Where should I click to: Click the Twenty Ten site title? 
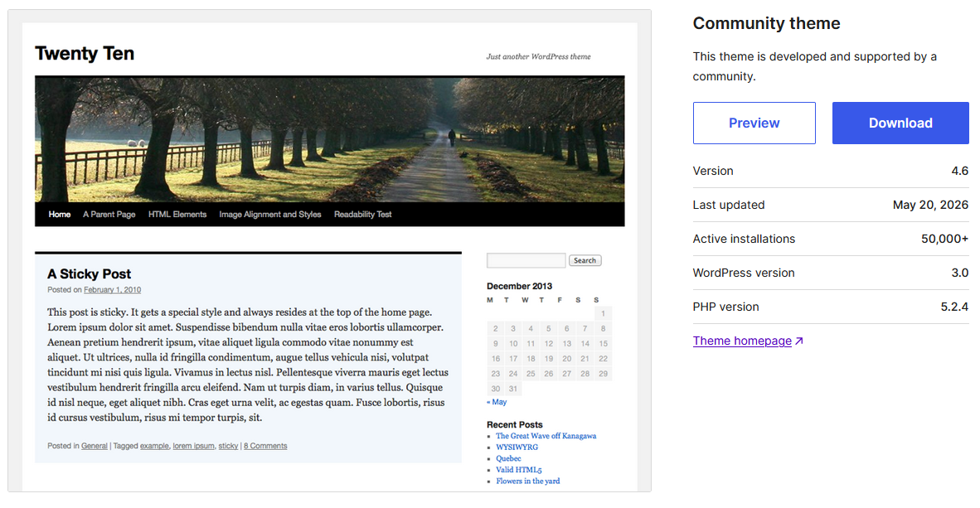pos(85,54)
